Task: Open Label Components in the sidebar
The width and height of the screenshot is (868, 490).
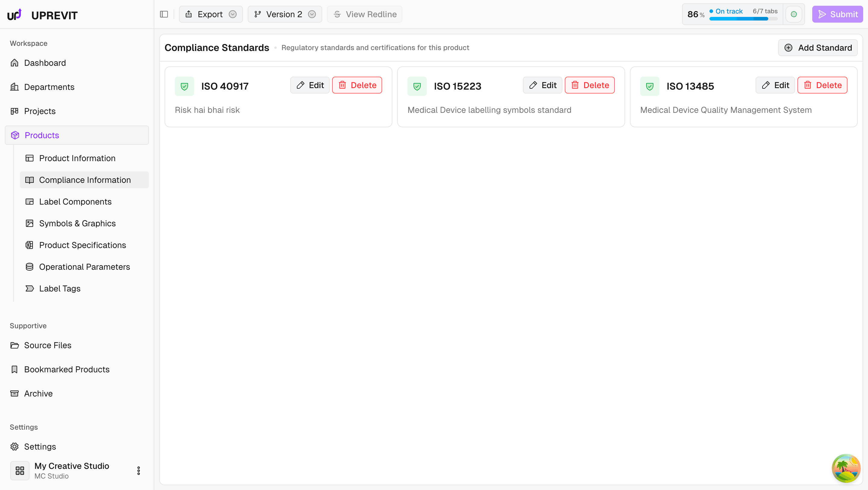Action: 75,202
